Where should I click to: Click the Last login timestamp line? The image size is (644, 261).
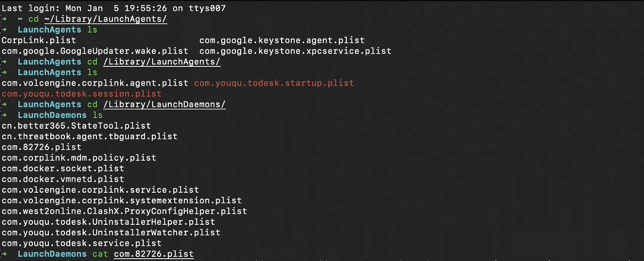[113, 8]
